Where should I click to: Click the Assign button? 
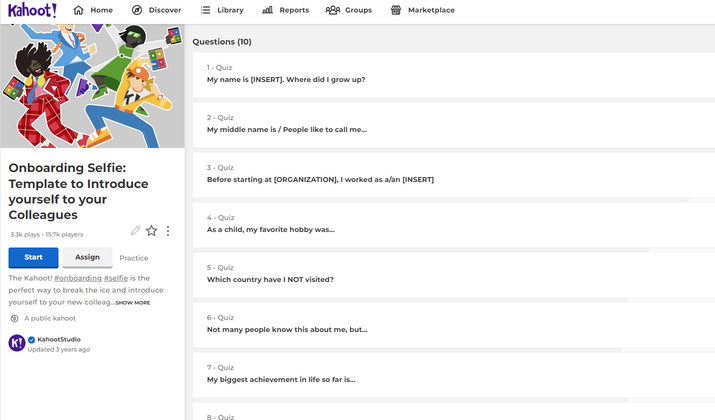[x=88, y=257]
